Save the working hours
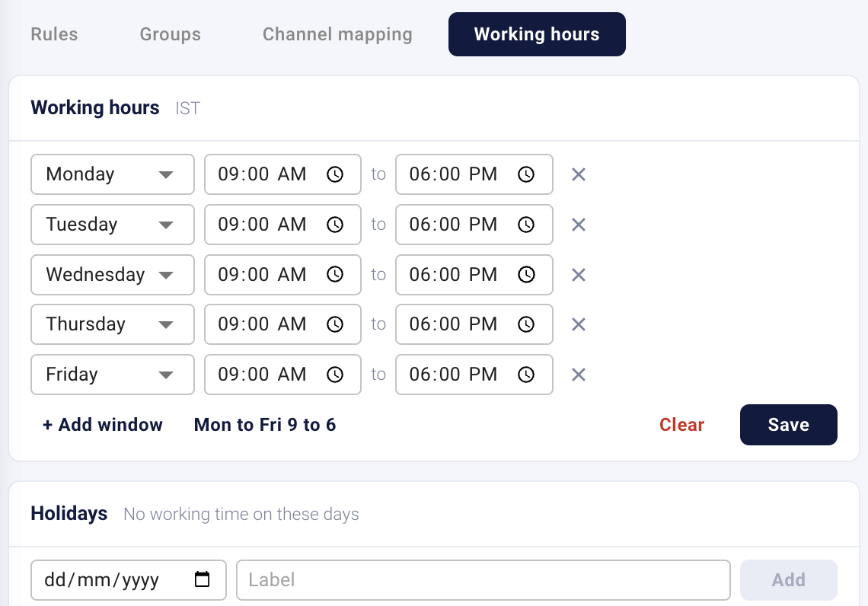 [x=788, y=425]
